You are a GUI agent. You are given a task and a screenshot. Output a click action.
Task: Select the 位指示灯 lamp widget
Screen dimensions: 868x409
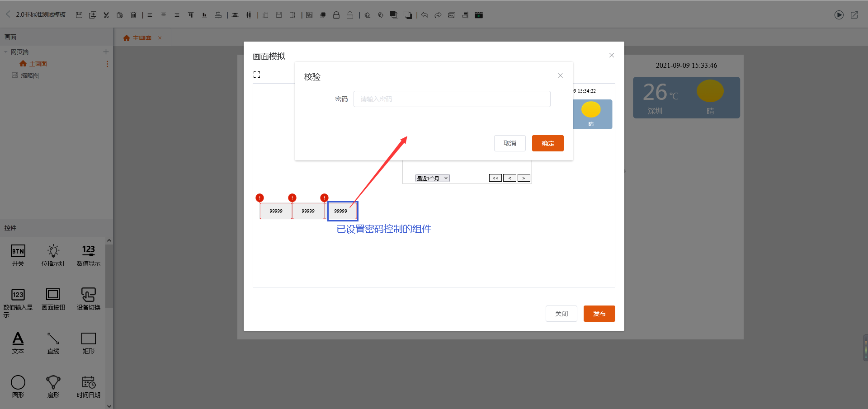coord(53,255)
